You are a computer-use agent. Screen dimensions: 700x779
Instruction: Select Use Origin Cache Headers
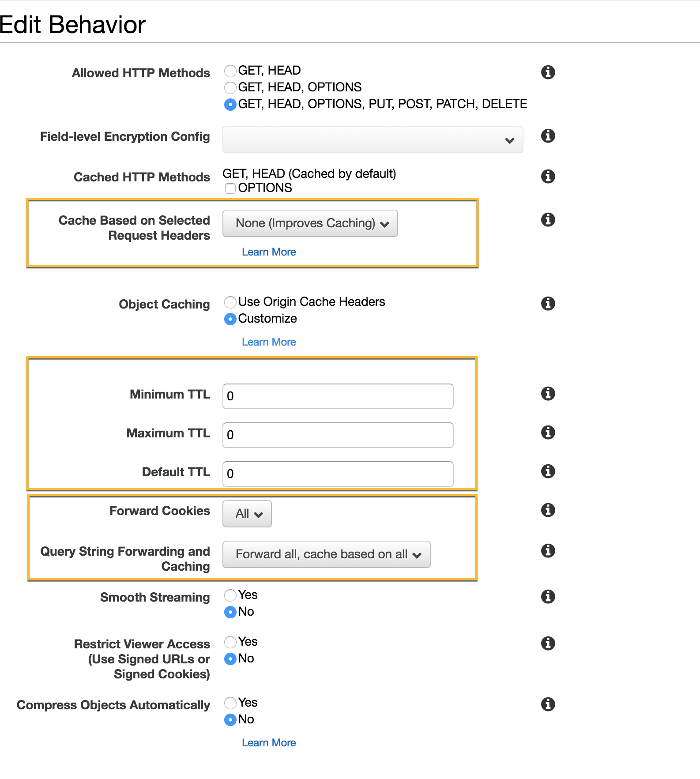tap(230, 302)
